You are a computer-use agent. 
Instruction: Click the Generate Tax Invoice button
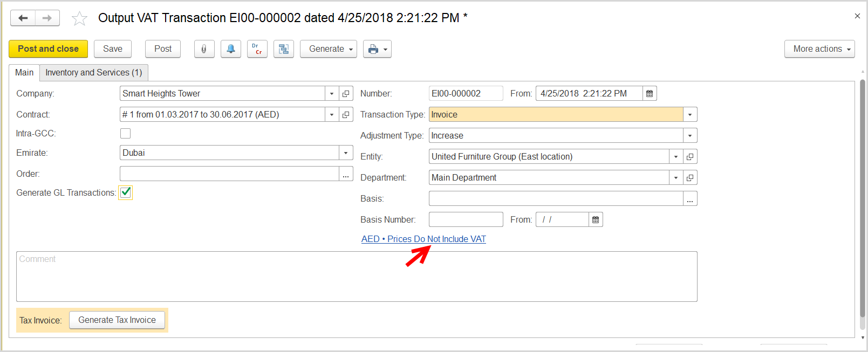117,320
